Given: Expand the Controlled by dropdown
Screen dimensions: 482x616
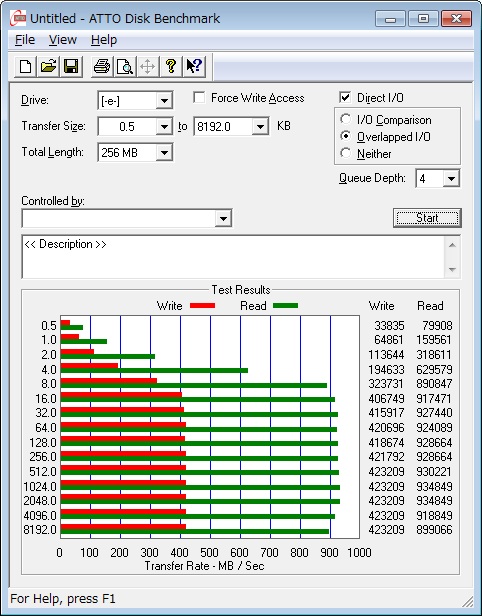Looking at the screenshot, I should click(x=223, y=218).
